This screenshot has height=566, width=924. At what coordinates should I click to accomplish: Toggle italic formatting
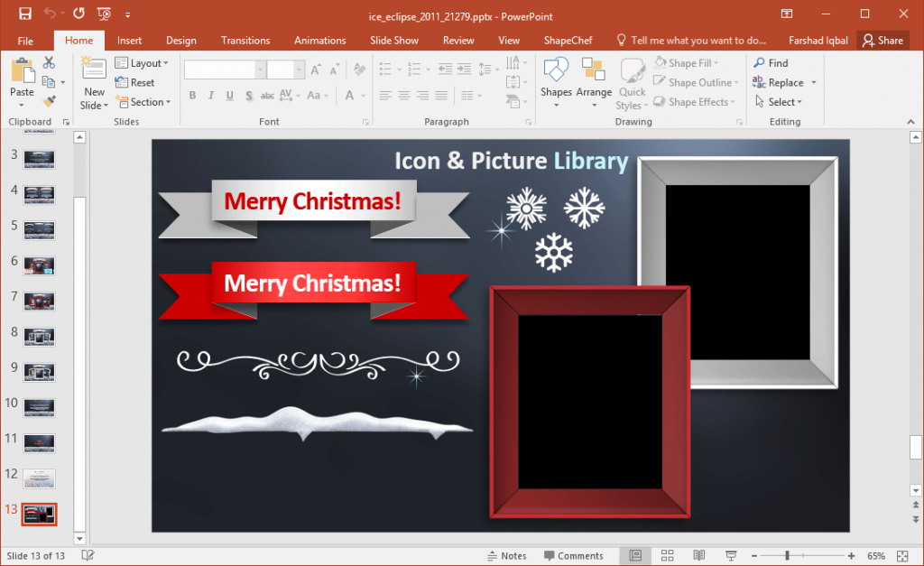pos(210,95)
